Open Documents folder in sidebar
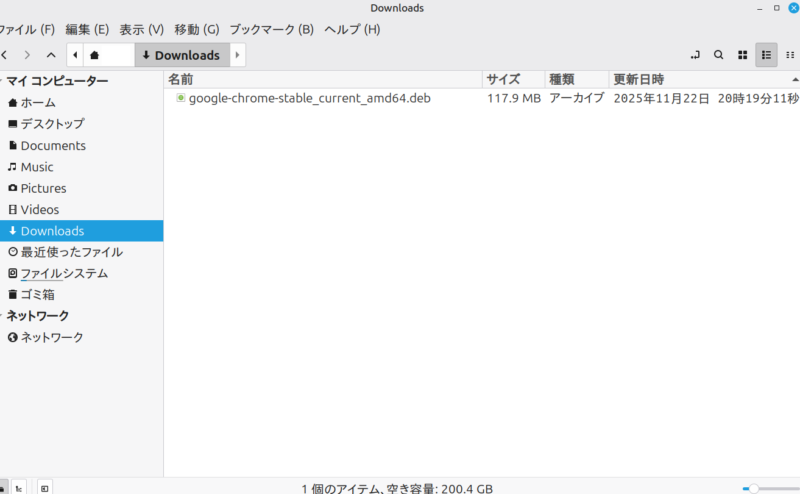Image resolution: width=800 pixels, height=494 pixels. tap(52, 146)
